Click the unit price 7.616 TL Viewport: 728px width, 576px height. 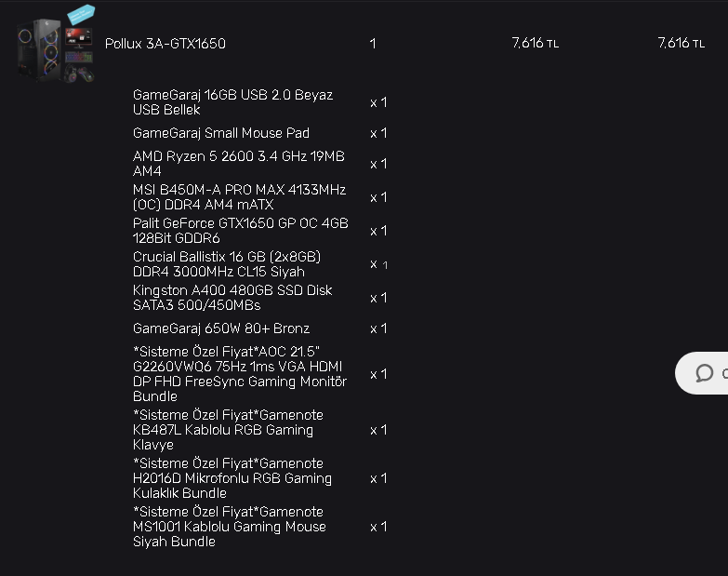point(535,43)
